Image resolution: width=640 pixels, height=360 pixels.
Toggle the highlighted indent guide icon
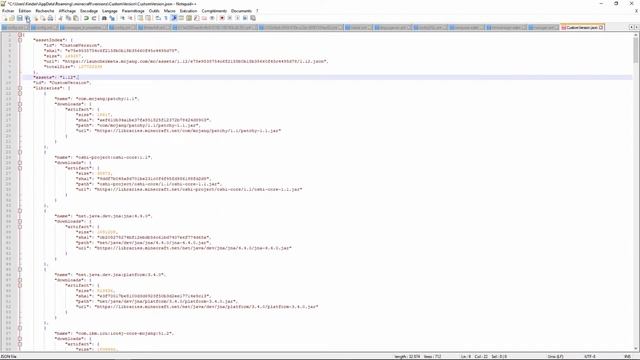(174, 18)
